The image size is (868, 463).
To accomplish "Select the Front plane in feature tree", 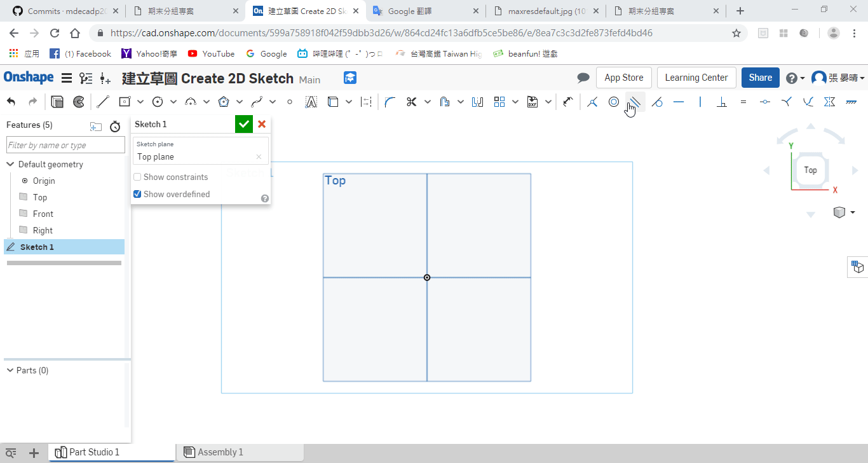I will (x=43, y=214).
